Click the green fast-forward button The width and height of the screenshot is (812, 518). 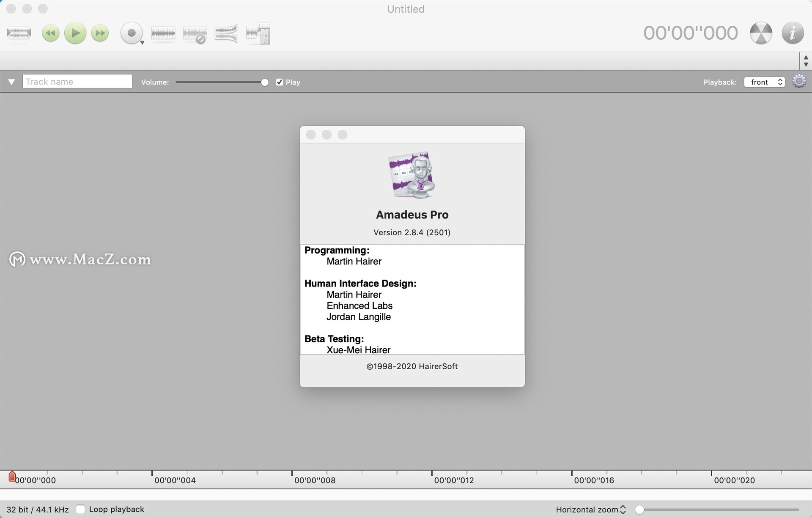click(x=100, y=33)
